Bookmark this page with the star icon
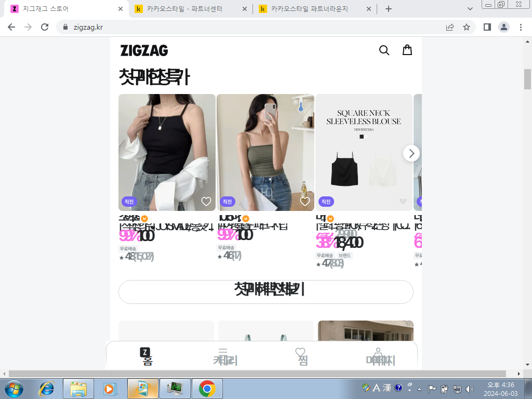The image size is (532, 399). pos(467,27)
